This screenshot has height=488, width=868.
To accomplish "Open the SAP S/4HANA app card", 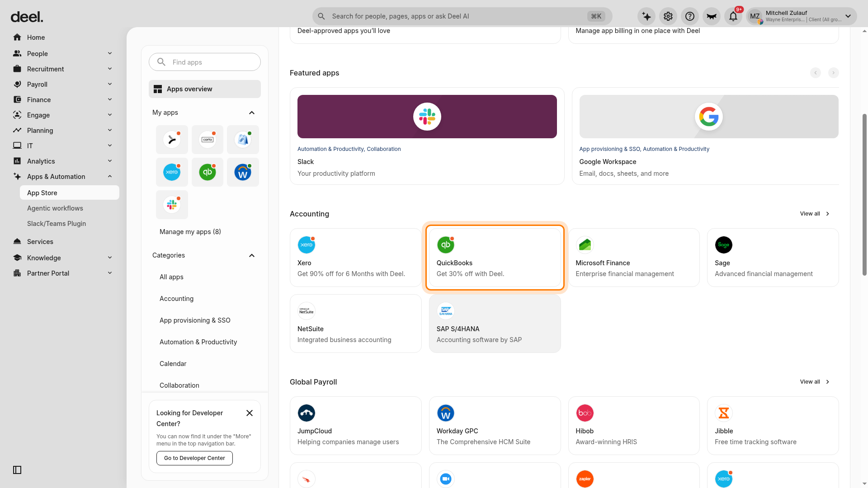I will click(495, 324).
